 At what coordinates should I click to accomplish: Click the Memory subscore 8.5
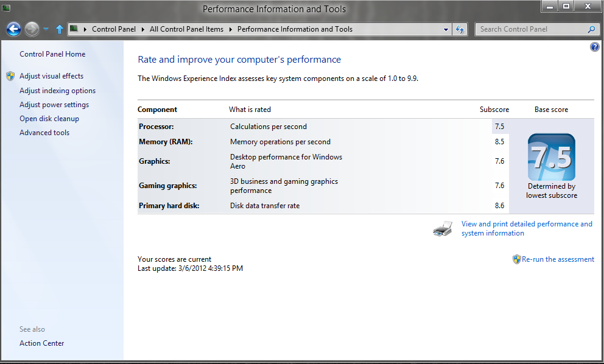[500, 142]
